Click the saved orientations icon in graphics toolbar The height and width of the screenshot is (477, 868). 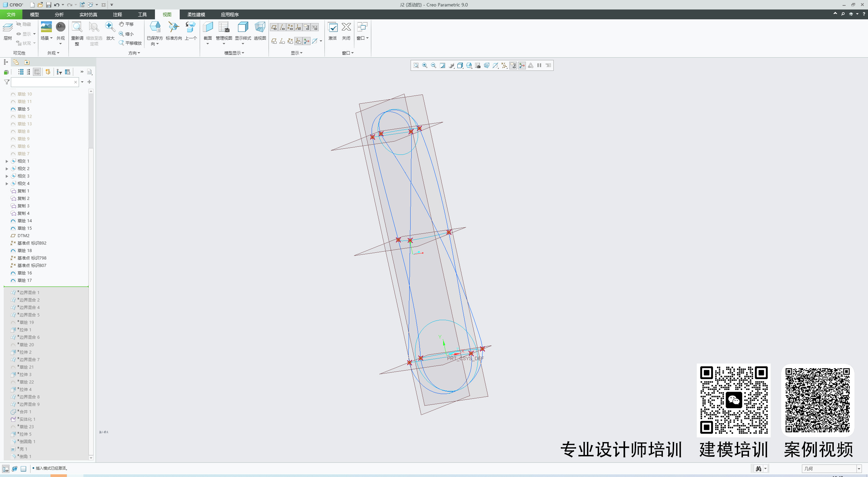[451, 65]
